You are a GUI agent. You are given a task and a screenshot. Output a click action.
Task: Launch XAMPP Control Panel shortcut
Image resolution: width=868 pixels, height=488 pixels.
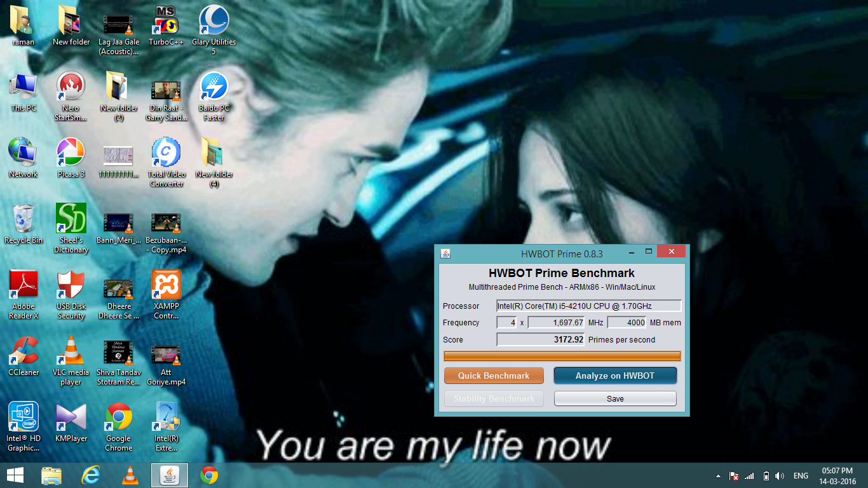[x=166, y=284]
